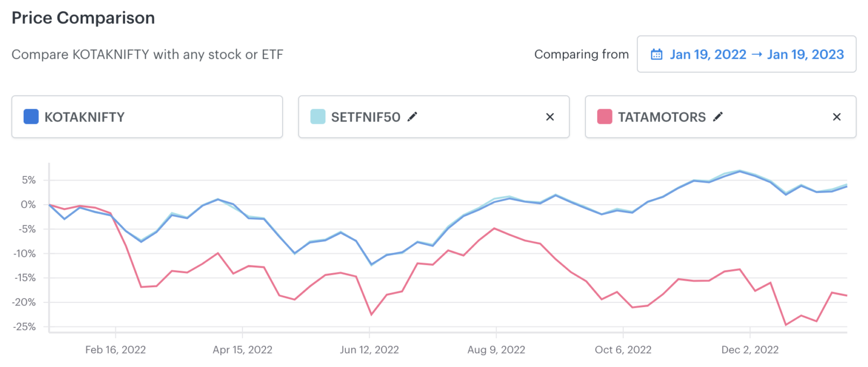Click the Price Comparison heading
The width and height of the screenshot is (868, 367).
83,18
